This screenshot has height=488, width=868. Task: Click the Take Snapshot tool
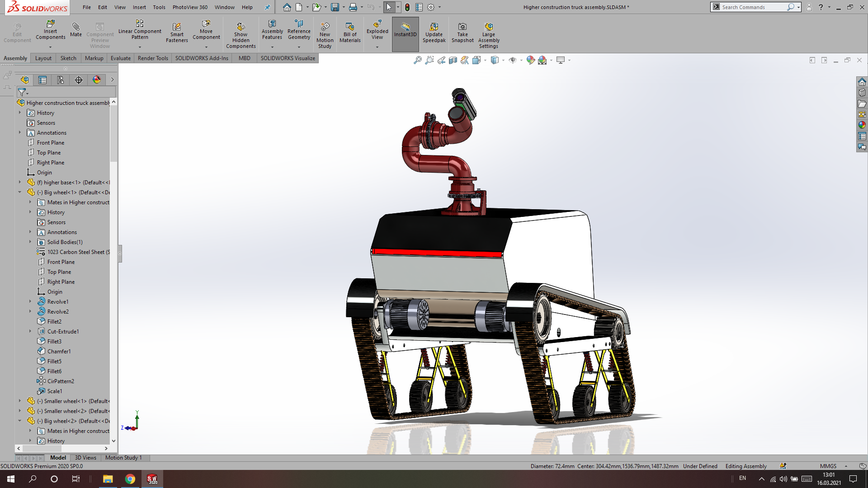[462, 33]
